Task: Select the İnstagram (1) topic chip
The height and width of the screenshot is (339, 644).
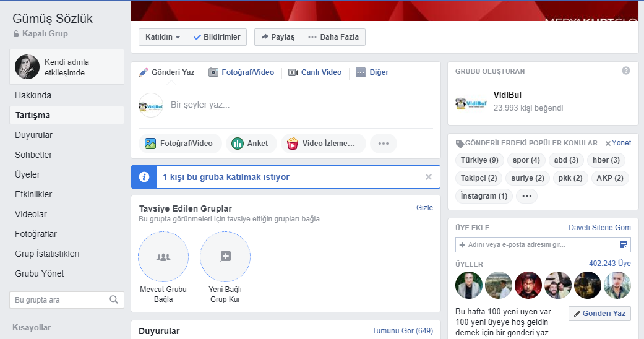Action: 484,196
